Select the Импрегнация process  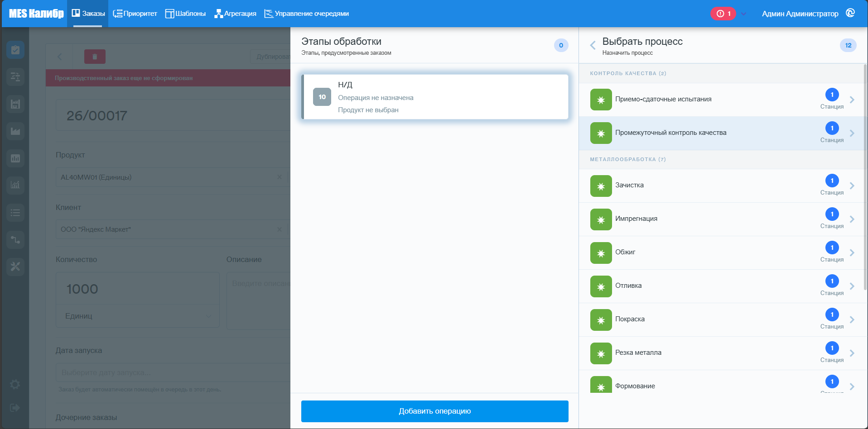(723, 219)
